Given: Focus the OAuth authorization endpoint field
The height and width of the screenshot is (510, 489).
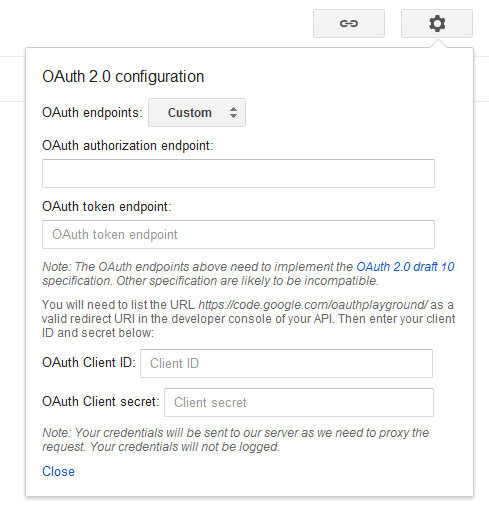Looking at the screenshot, I should [x=238, y=173].
